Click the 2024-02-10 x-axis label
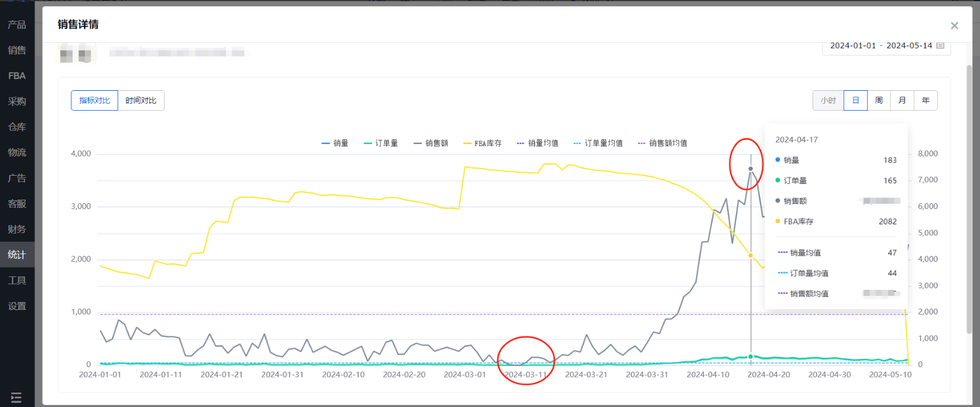980x407 pixels. pyautogui.click(x=343, y=374)
